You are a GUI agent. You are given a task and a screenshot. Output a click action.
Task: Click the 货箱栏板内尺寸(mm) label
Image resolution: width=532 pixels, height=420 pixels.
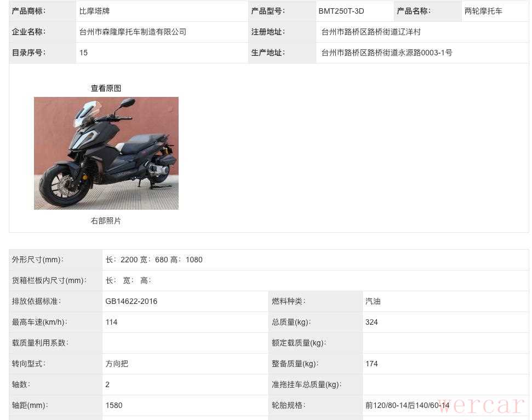(49, 280)
